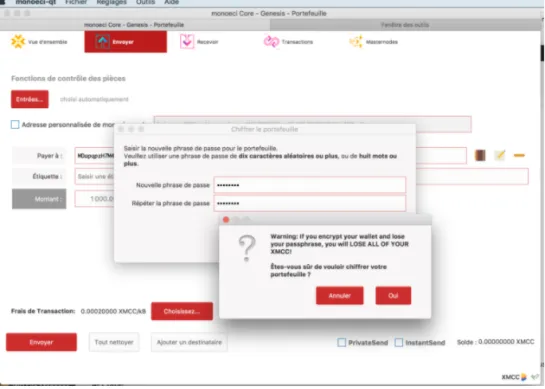Click the Chiffrer le portefeuille dialog title
This screenshot has height=389, width=545.
265,129
